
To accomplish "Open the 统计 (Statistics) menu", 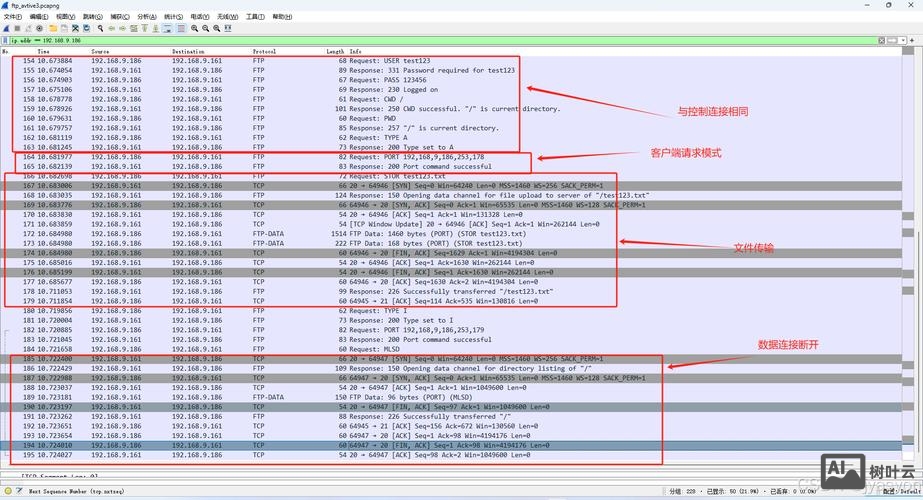I will tap(173, 17).
